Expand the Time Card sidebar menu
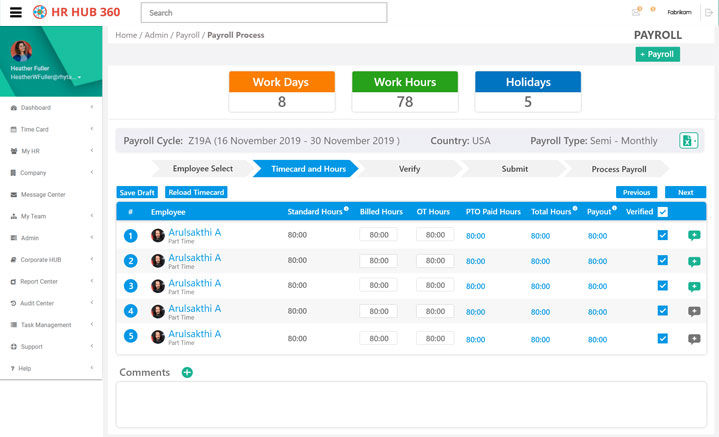The height and width of the screenshot is (437, 719). pos(51,129)
